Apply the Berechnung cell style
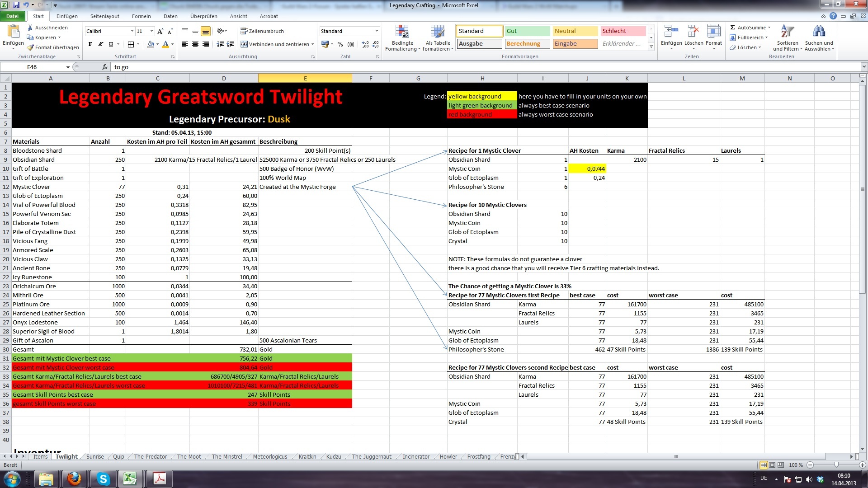Viewport: 868px width, 488px height. point(528,44)
